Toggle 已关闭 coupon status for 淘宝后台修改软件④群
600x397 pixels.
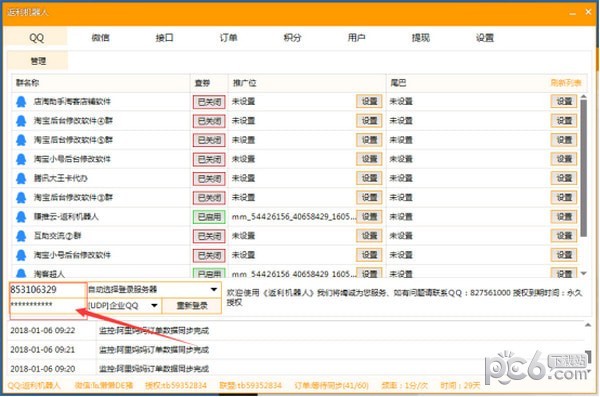point(209,121)
